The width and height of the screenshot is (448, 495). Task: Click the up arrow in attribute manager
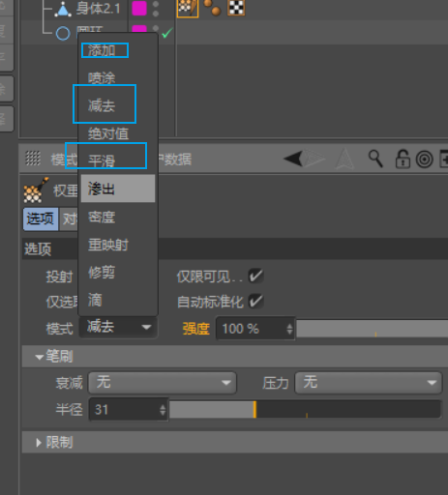pyautogui.click(x=345, y=159)
